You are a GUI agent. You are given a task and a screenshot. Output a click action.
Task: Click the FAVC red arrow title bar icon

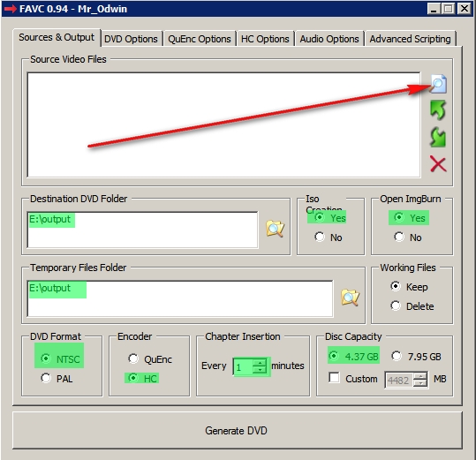pos(10,9)
